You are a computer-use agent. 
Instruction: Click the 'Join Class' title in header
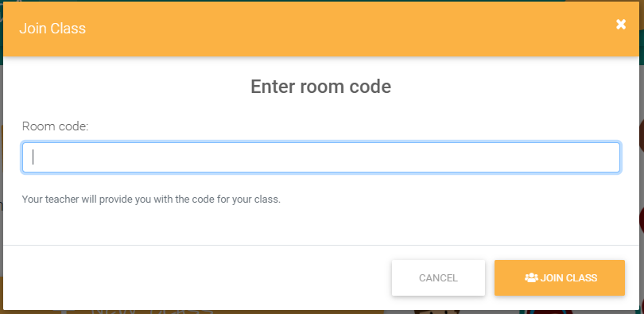(52, 29)
